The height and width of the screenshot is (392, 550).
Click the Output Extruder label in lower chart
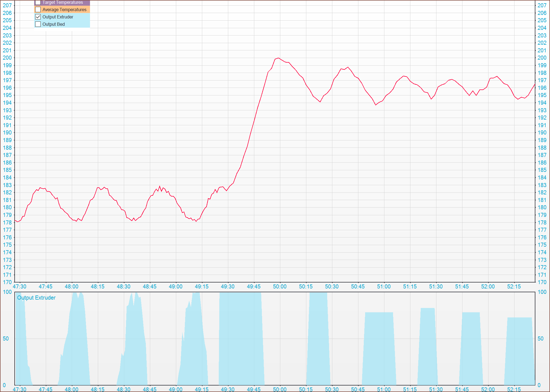pos(36,298)
